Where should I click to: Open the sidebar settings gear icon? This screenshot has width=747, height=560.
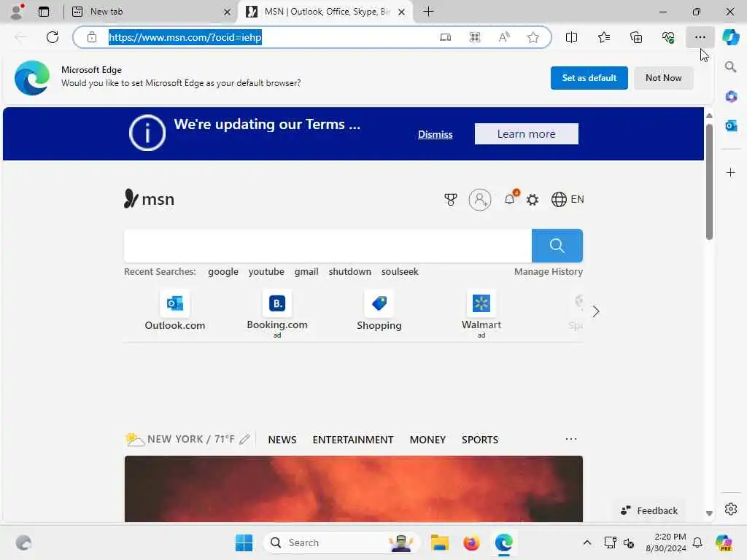pyautogui.click(x=731, y=509)
